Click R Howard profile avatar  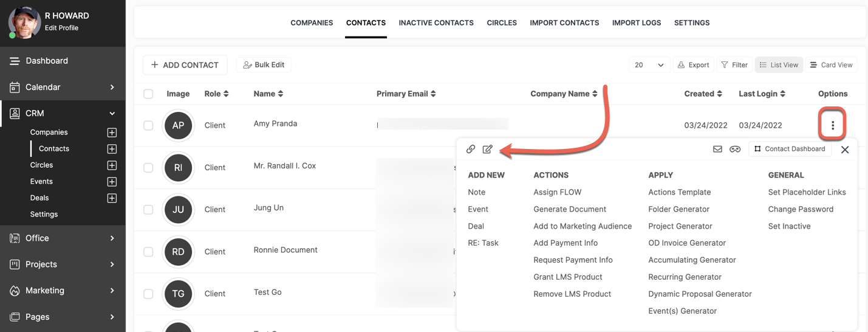[x=24, y=22]
